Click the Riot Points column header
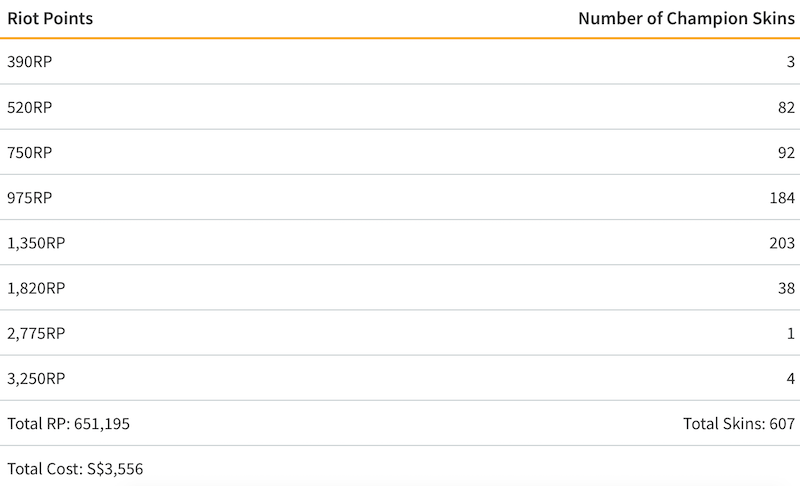The width and height of the screenshot is (800, 486). point(50,18)
